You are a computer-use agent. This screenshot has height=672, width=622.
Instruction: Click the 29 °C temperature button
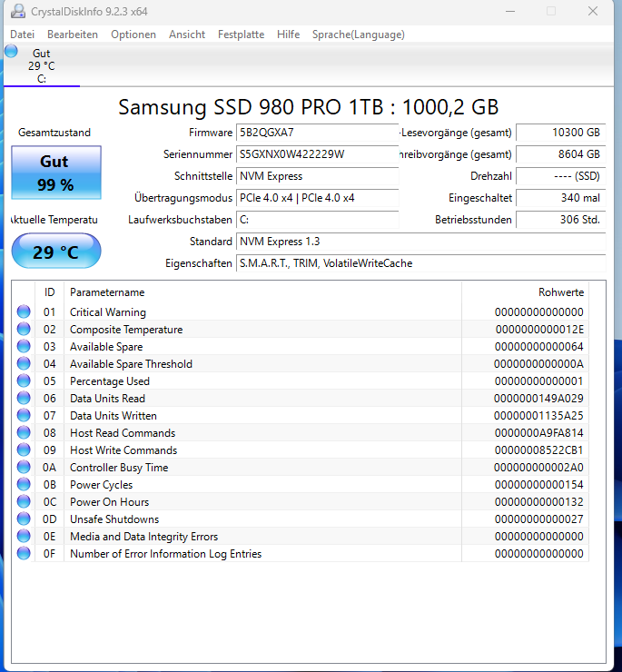coord(56,252)
